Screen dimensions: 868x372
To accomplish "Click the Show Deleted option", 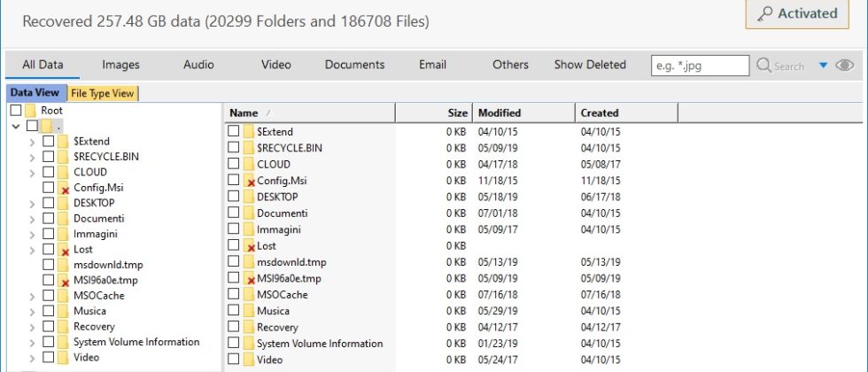I will (590, 65).
